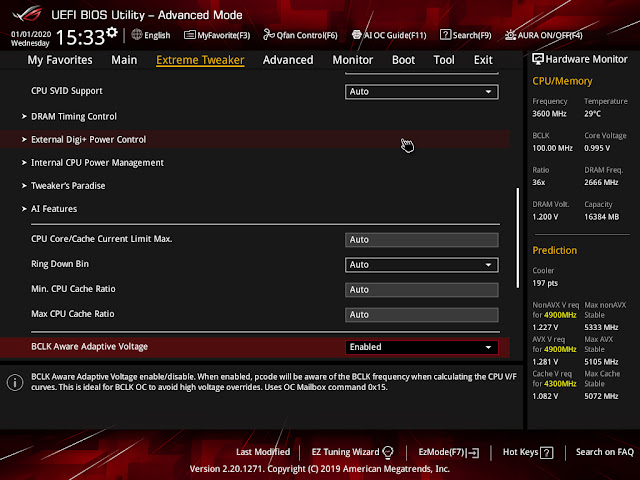This screenshot has height=480, width=640.
Task: Click the info circle icon
Action: (15, 382)
